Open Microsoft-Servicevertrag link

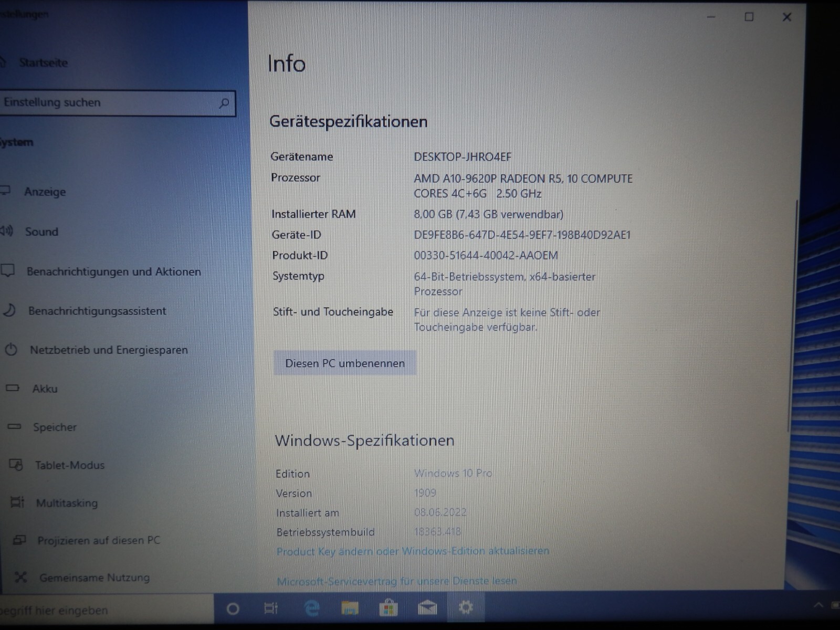(x=397, y=581)
